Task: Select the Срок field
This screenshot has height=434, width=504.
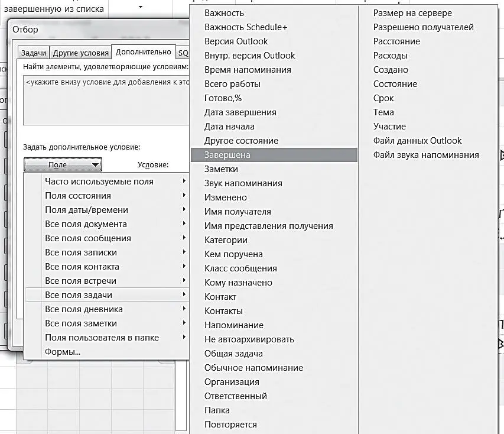Action: tap(428, 98)
